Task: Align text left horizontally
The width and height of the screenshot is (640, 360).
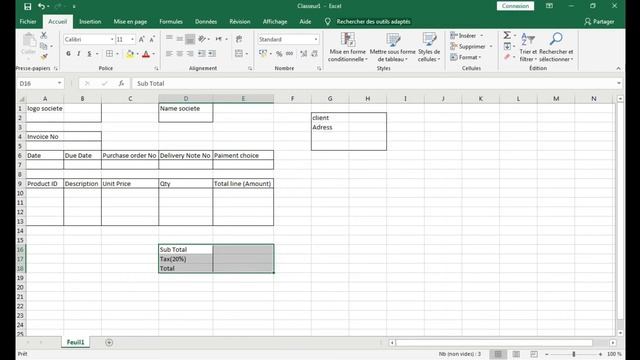Action: coord(169,53)
